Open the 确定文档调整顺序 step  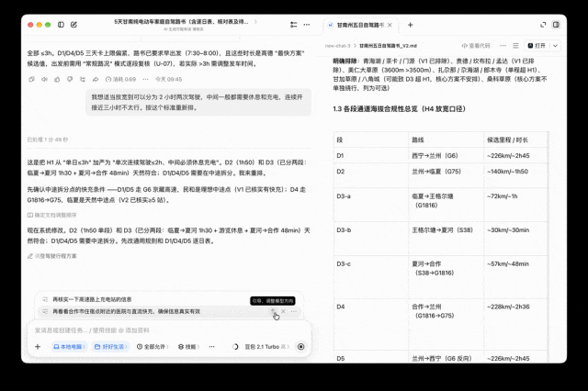51,215
